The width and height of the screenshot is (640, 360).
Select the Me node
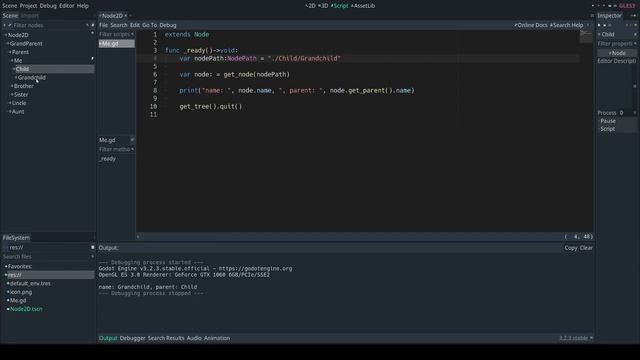pyautogui.click(x=18, y=60)
